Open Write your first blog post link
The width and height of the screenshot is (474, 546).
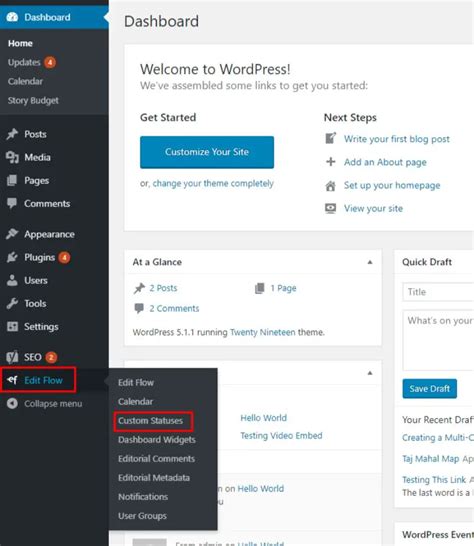(397, 139)
